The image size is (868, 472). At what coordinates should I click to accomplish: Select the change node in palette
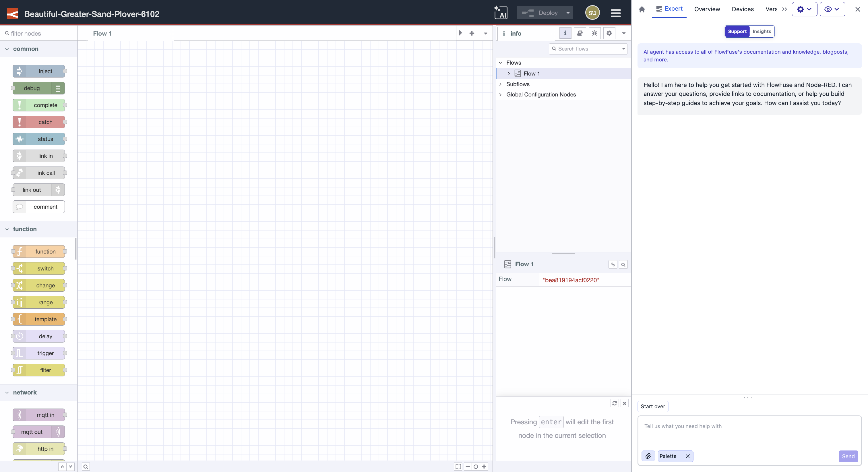click(x=39, y=285)
